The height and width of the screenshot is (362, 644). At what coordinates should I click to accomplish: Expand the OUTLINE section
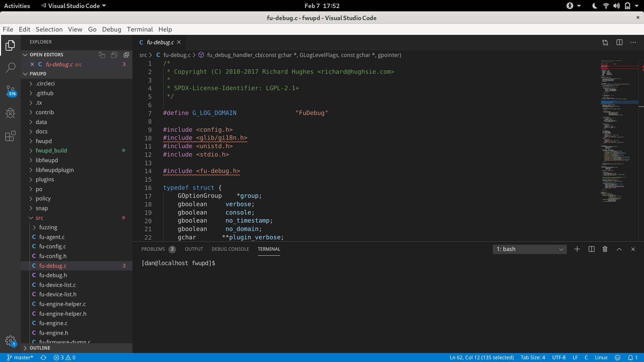[40, 348]
